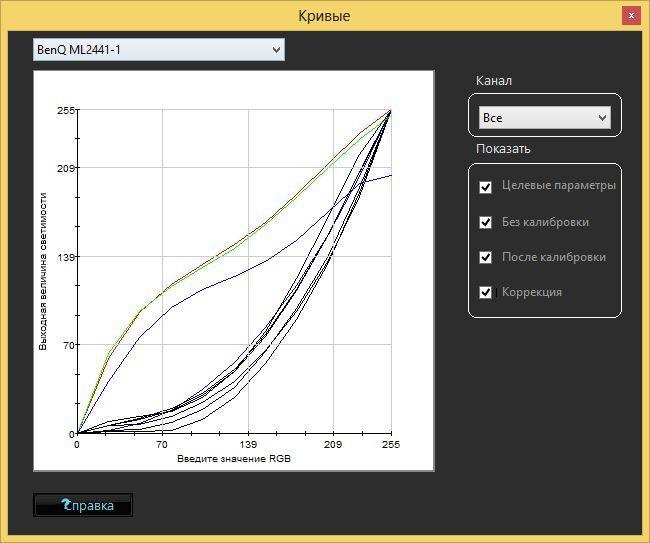Click the 255 value on vertical axis

coord(66,110)
